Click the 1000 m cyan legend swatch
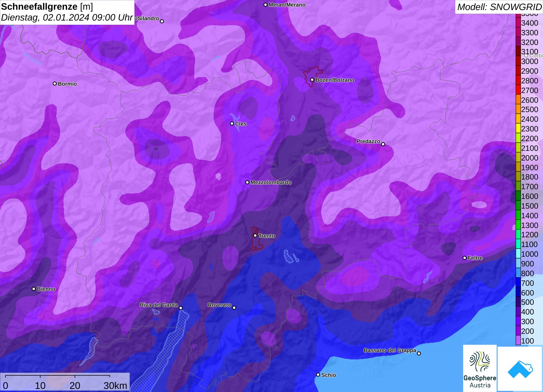This screenshot has height=392, width=543. 518,254
